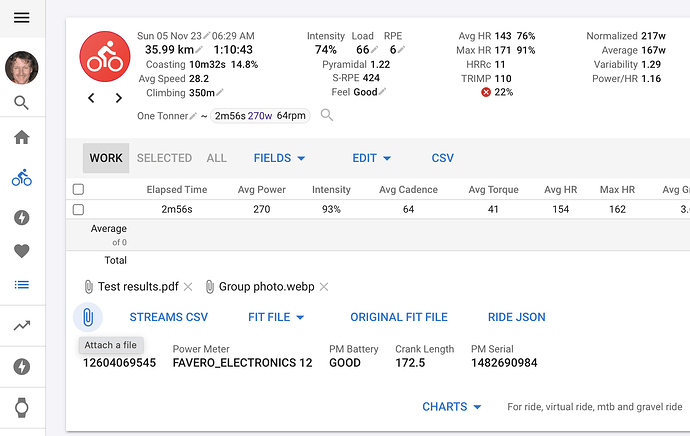Viewport: 690px width, 436px height.
Task: Expand the EDIT dropdown
Action: pyautogui.click(x=371, y=158)
